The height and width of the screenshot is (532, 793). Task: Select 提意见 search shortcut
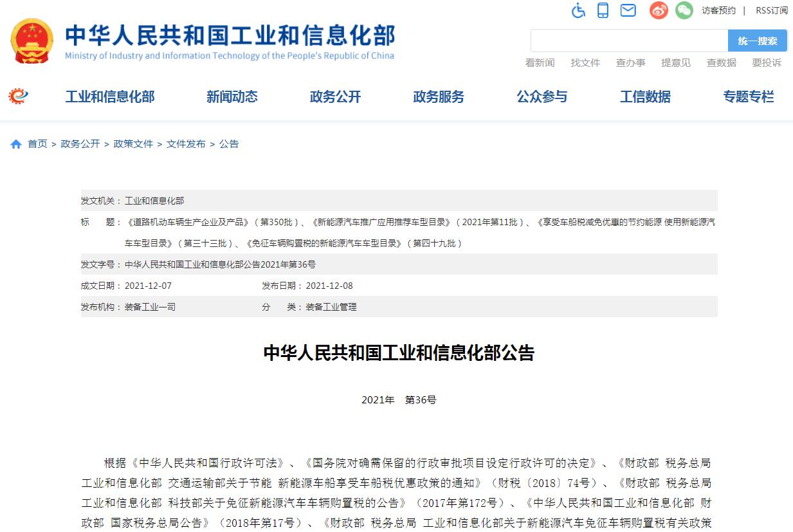(x=676, y=62)
